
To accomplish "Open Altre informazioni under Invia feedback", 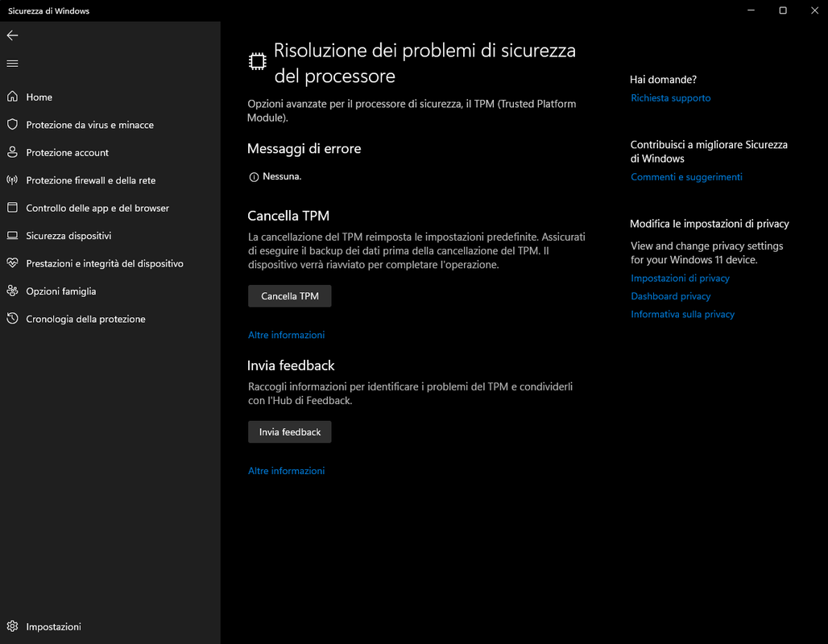I will coord(286,470).
